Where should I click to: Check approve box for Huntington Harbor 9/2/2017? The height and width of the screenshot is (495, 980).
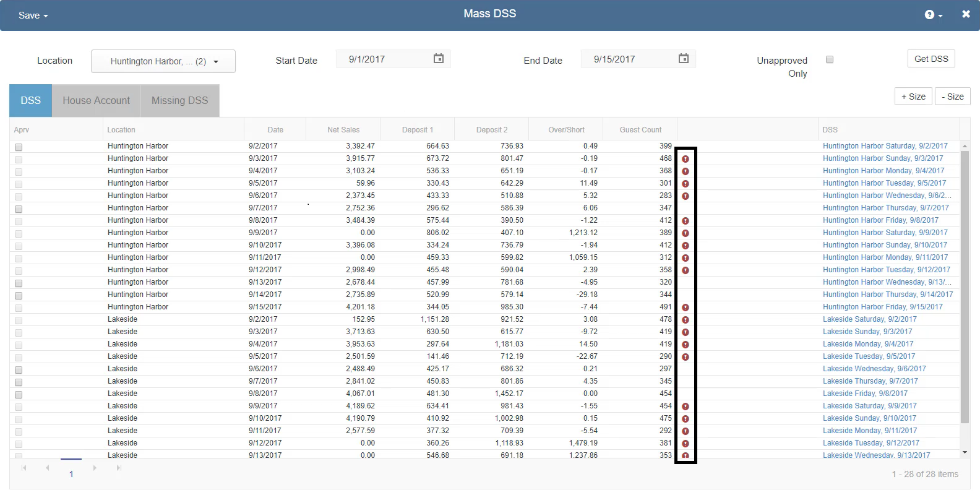point(19,147)
